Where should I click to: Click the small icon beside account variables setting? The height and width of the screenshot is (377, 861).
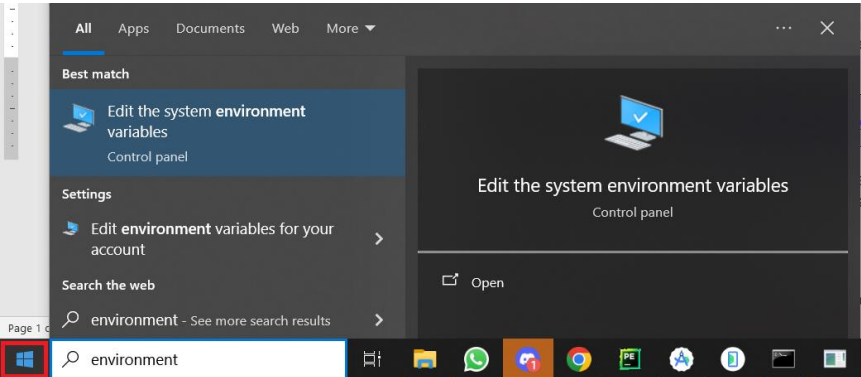tap(71, 228)
